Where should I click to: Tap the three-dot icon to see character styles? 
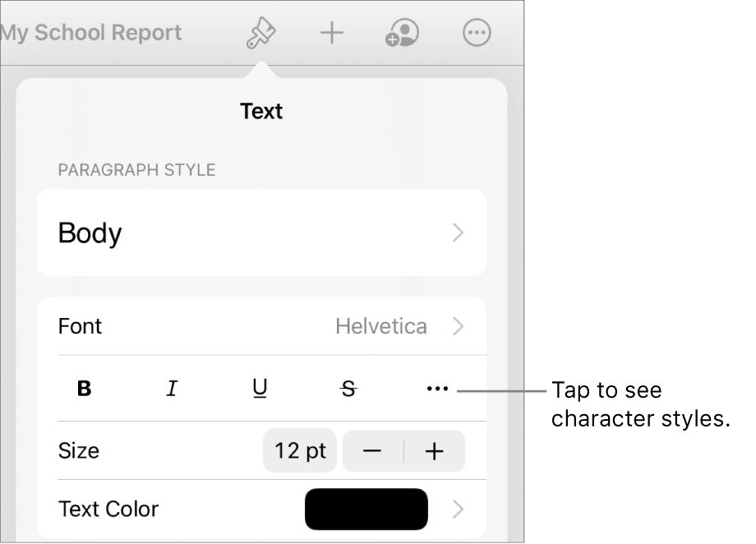coord(436,389)
